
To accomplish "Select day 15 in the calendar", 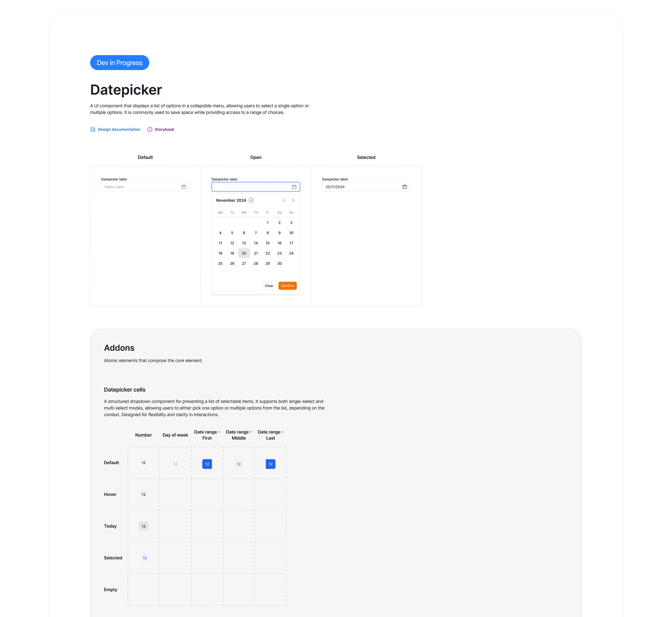I will pos(267,243).
